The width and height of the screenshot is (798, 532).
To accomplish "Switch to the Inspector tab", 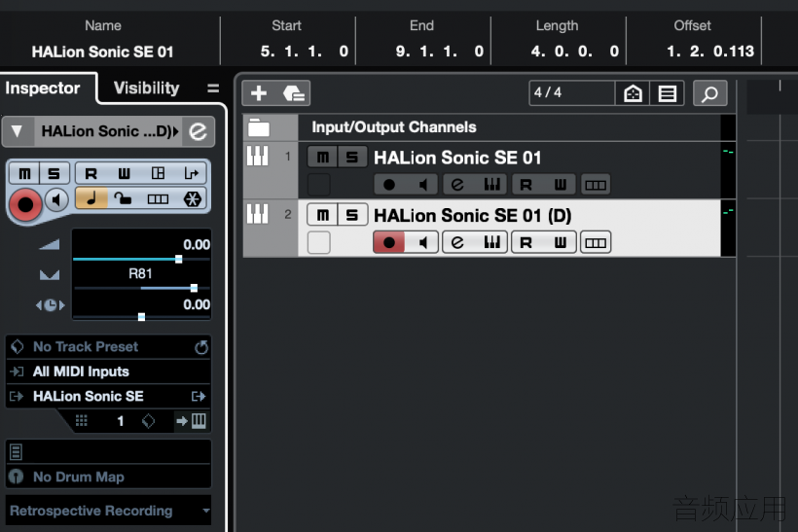I will coord(43,88).
